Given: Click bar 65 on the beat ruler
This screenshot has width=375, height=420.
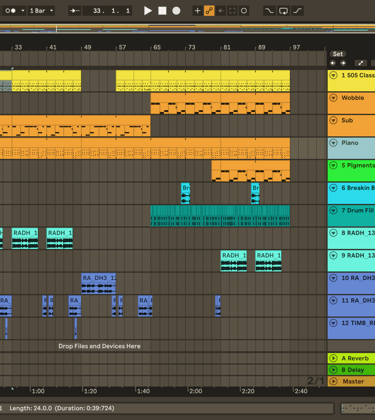Looking at the screenshot, I should (157, 47).
